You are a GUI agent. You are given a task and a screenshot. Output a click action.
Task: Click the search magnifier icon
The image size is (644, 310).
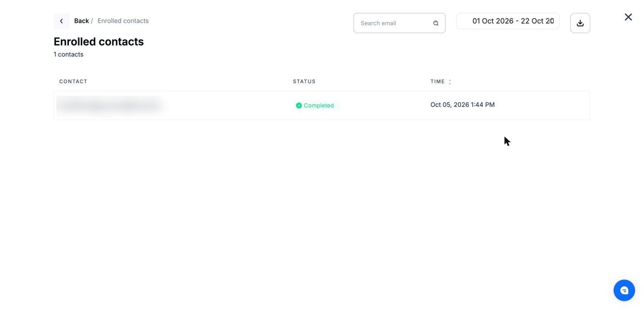click(x=436, y=23)
